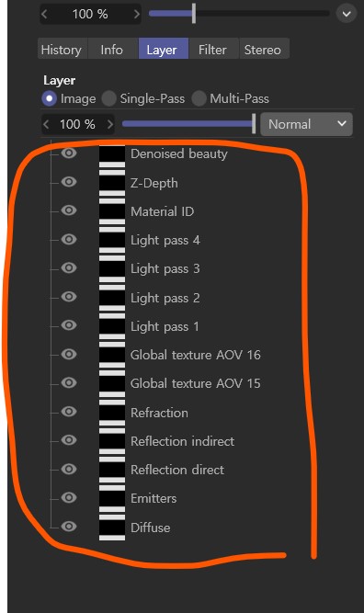Viewport: 364px width, 613px height.
Task: Open the Normal blend mode dropdown
Action: tap(306, 124)
